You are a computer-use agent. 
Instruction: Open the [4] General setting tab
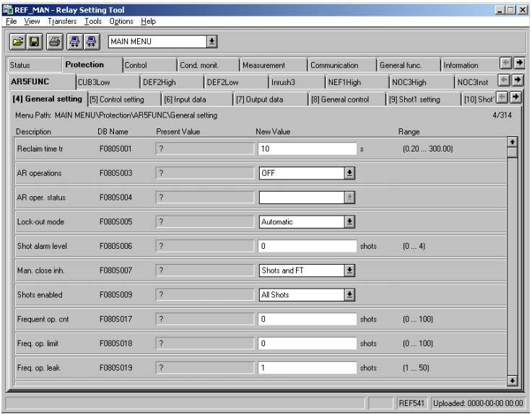coord(48,99)
